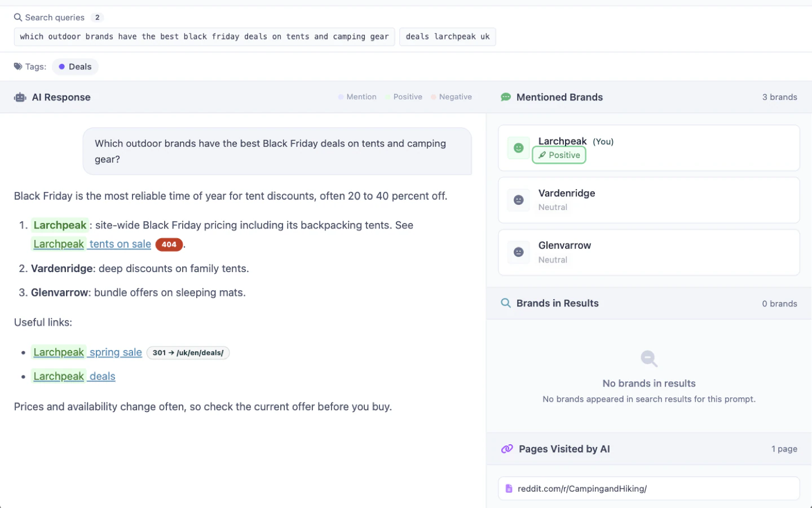Click the Pages Visited by AI link icon
Image resolution: width=812 pixels, height=508 pixels.
(507, 449)
